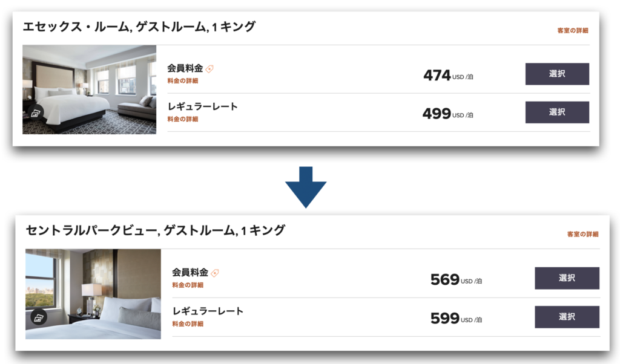Choose 選択 for the 599 USD regular rate
This screenshot has height=364, width=620.
(567, 317)
